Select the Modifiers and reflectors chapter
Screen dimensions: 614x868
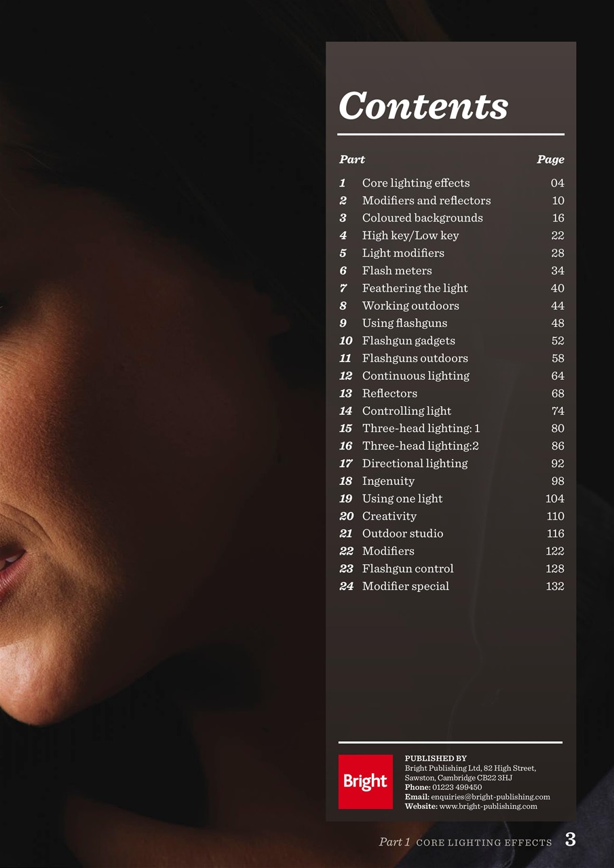coord(427,201)
